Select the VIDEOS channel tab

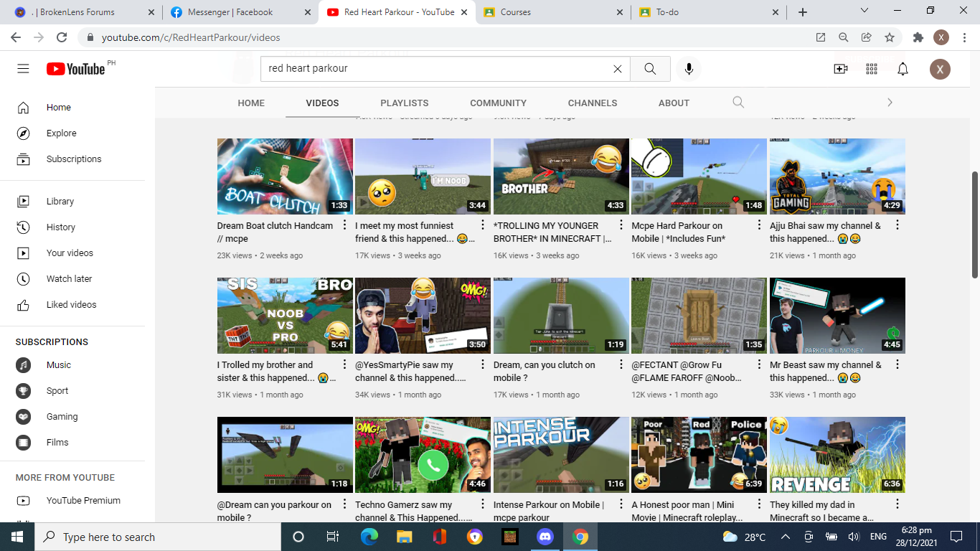322,103
